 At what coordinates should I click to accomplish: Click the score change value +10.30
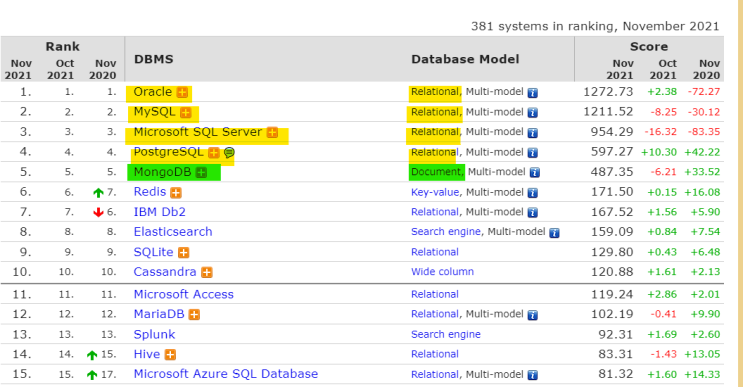coord(659,153)
